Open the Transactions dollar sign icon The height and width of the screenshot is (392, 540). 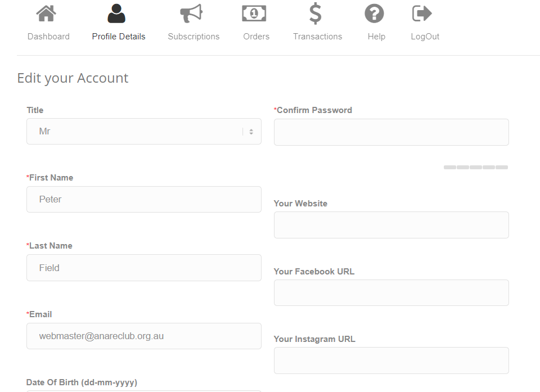click(x=316, y=13)
